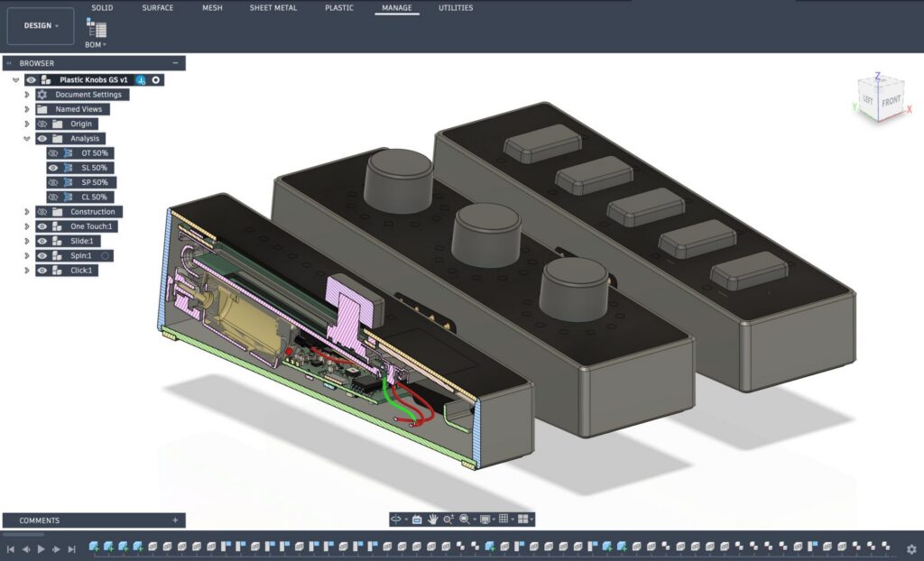Open timeline settings gear
The height and width of the screenshot is (561, 924).
click(x=911, y=549)
